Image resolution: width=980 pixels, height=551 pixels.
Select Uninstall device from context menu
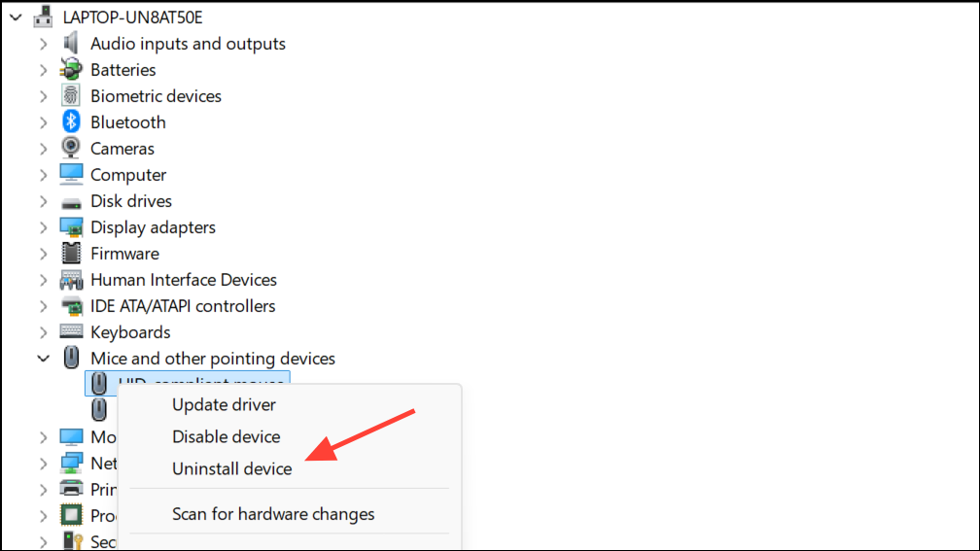pos(231,468)
